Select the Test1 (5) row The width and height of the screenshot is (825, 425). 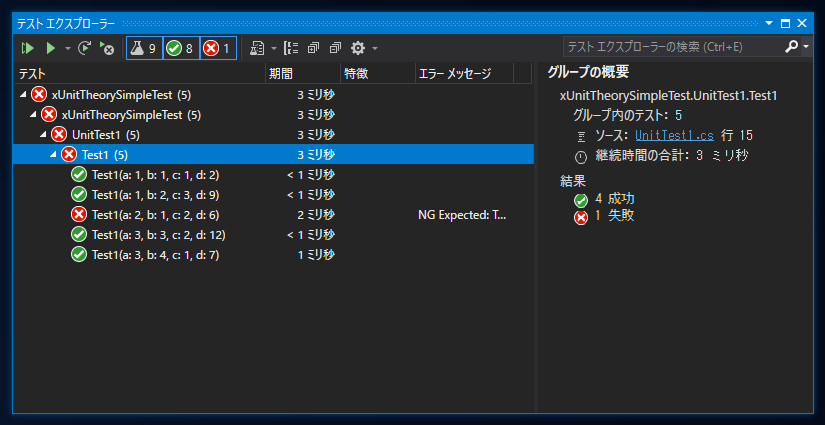coord(274,155)
